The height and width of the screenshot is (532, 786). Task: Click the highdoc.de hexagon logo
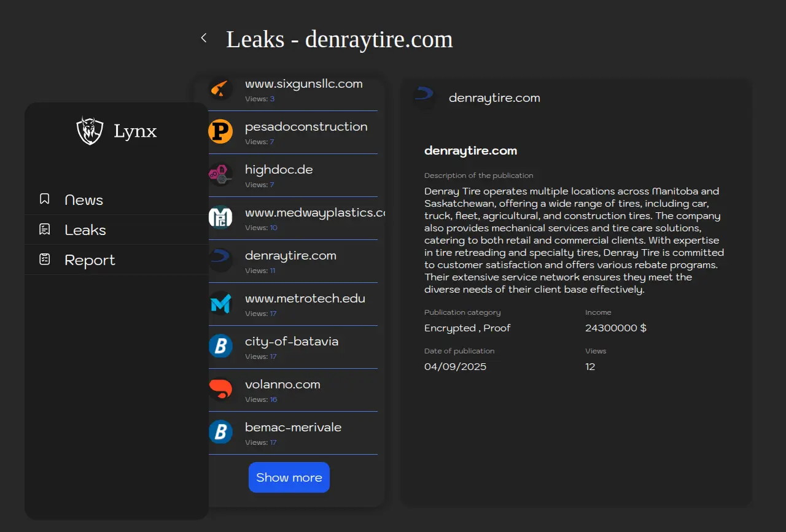click(220, 175)
